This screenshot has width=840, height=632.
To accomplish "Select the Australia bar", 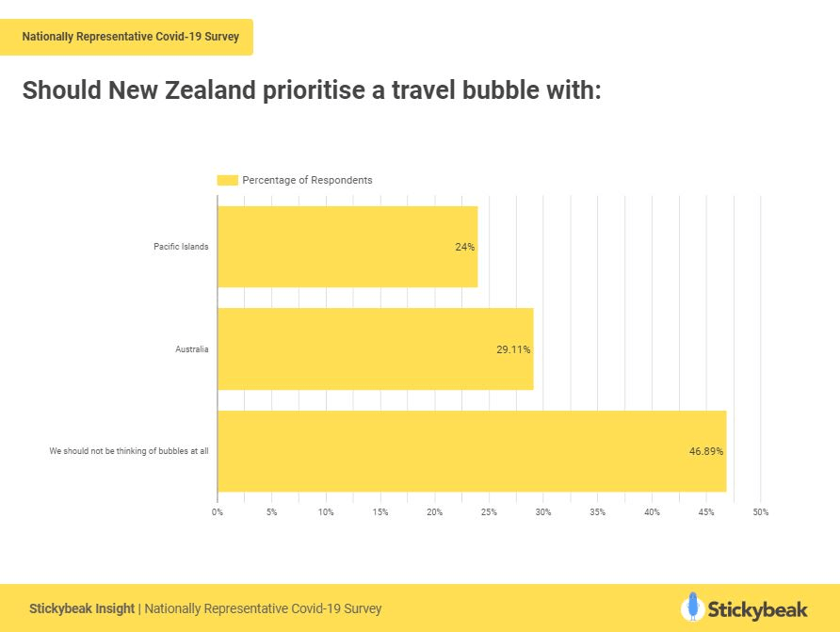I will point(375,348).
